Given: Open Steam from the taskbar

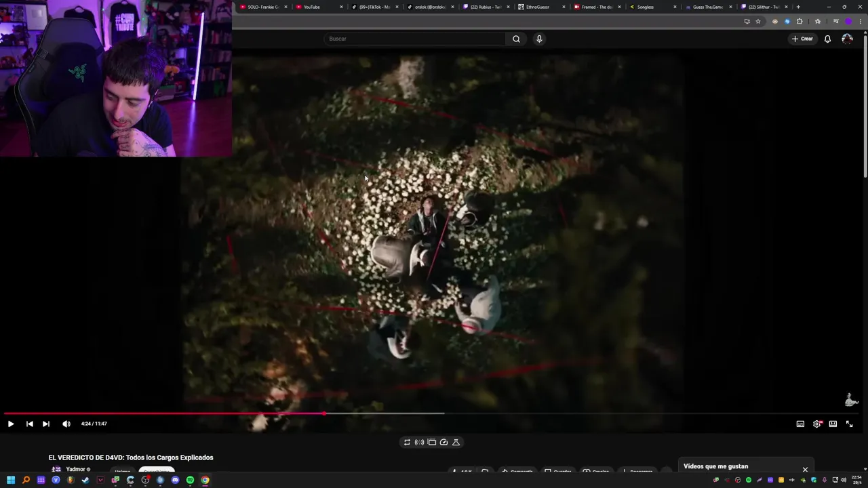Looking at the screenshot, I should pos(85,480).
